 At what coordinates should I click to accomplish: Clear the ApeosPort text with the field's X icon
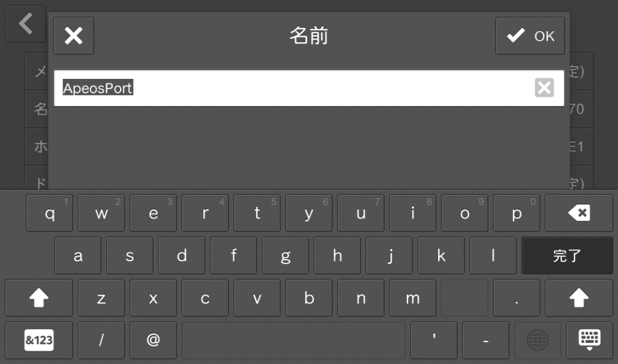544,88
